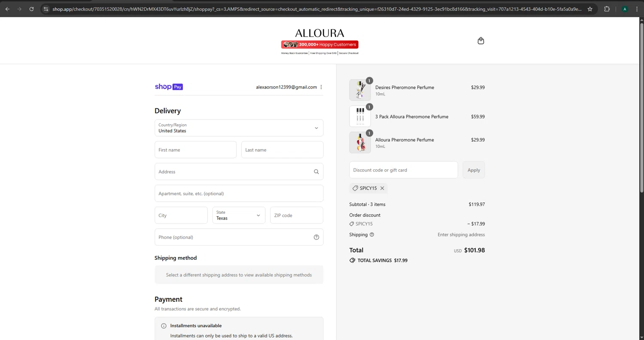Viewport: 644px width, 340px height.
Task: Click the − $17.99 discount amount
Action: tap(476, 224)
